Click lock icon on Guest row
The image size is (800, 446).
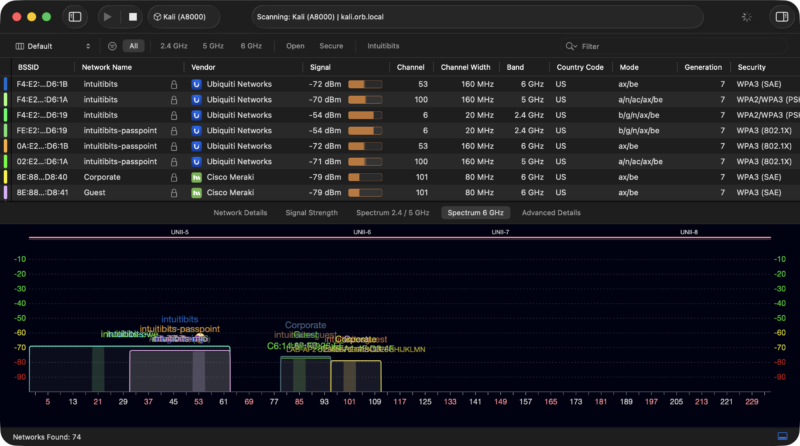point(174,193)
